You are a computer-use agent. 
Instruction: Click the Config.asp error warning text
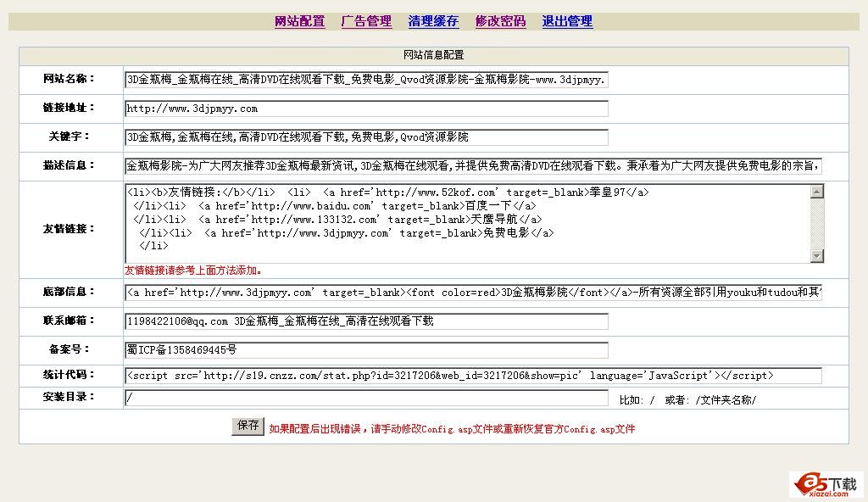point(452,429)
